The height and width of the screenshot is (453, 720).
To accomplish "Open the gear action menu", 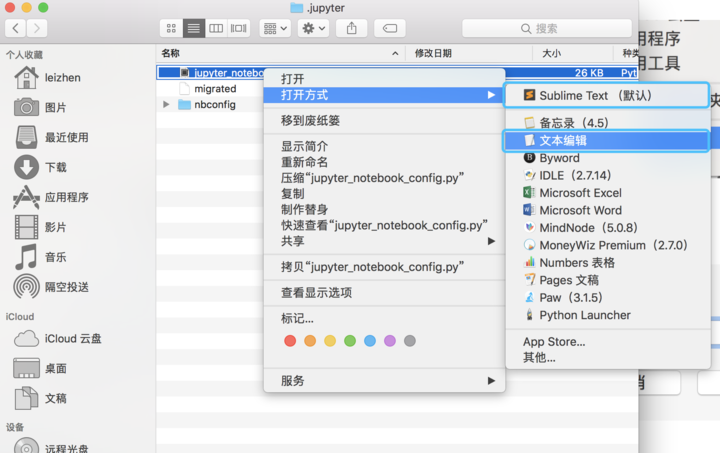I will tap(313, 28).
